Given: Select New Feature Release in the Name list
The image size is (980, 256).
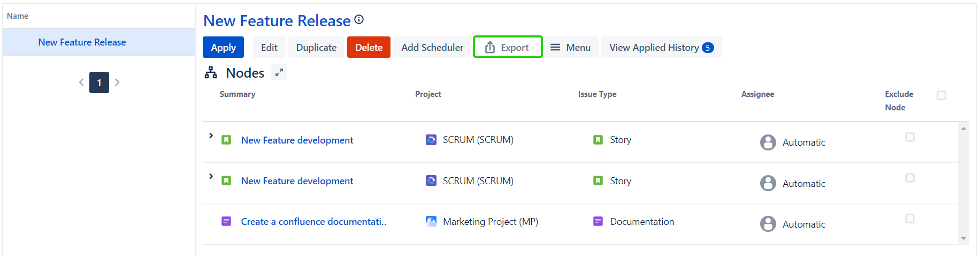Looking at the screenshot, I should (x=82, y=42).
